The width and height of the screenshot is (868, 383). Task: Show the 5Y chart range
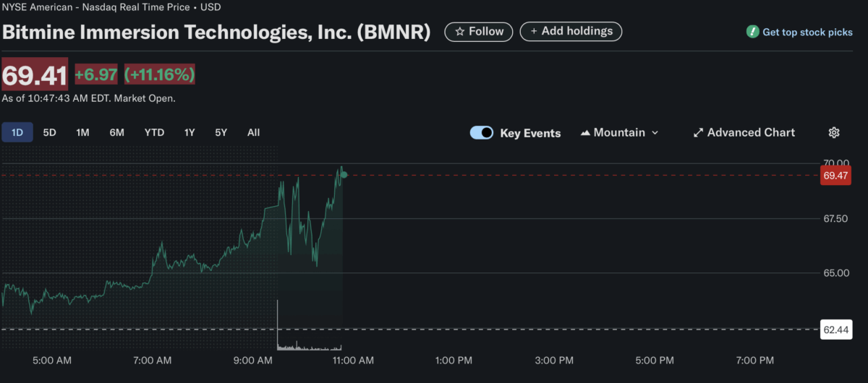click(x=221, y=132)
